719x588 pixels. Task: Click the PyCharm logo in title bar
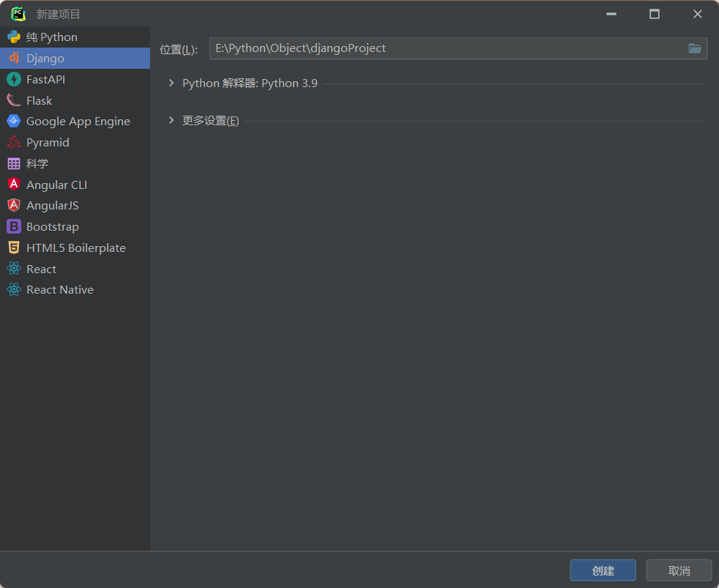[18, 14]
